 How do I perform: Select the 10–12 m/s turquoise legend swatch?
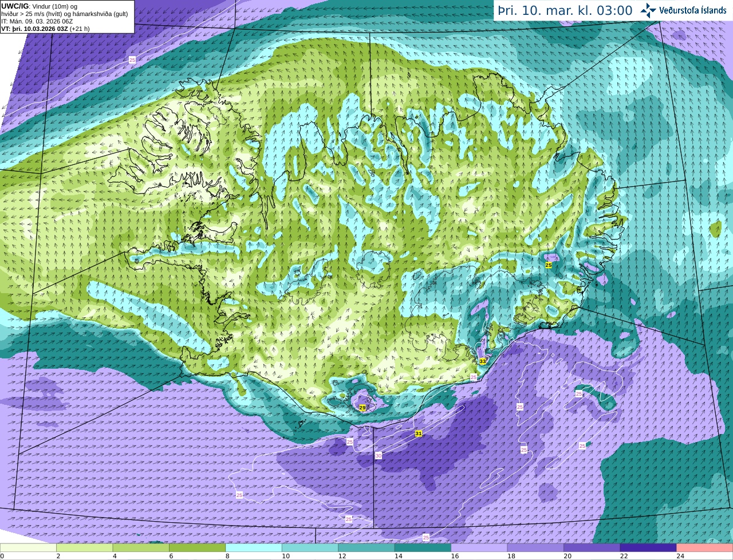tap(310, 547)
